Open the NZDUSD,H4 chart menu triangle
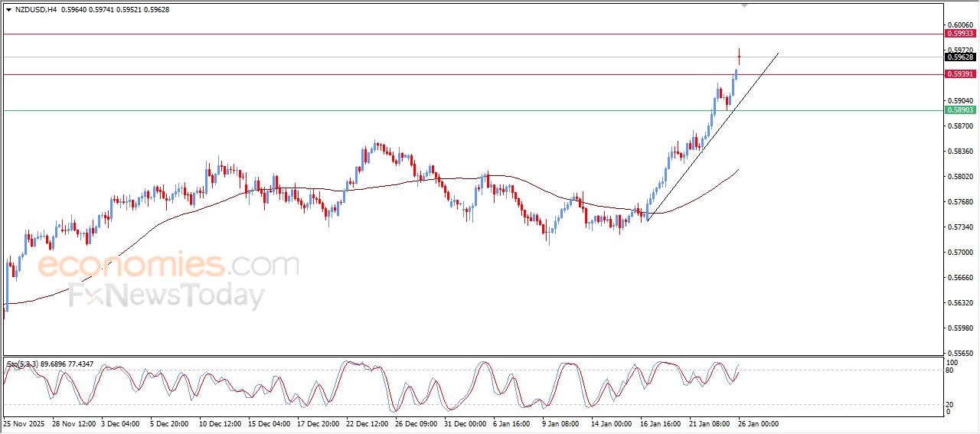This screenshot has height=434, width=980. [x=8, y=10]
